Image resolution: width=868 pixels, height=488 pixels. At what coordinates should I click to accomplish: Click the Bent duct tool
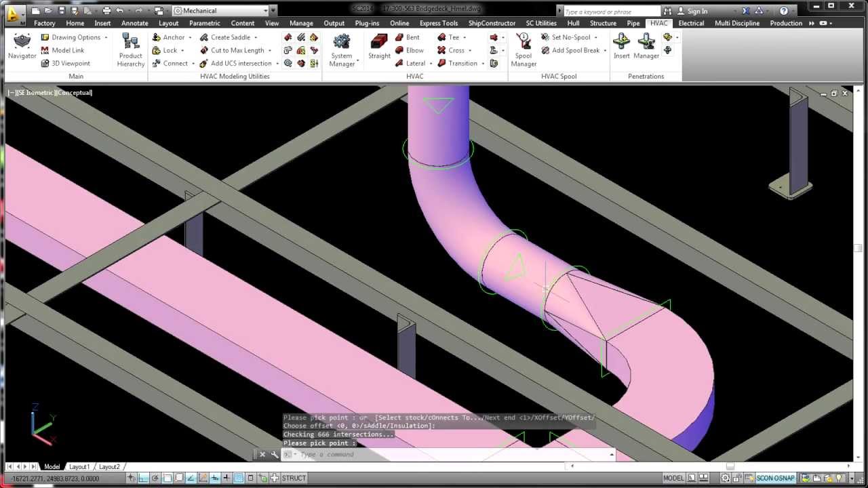[x=407, y=37]
